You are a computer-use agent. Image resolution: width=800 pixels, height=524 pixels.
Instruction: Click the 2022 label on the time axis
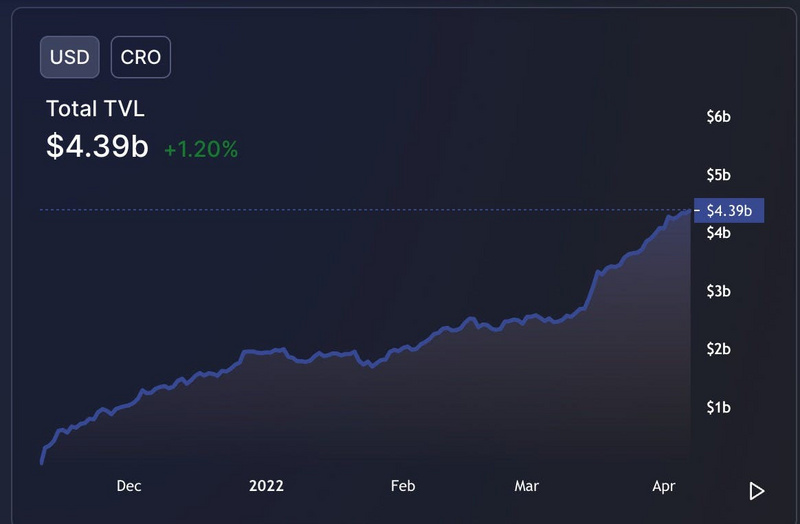click(x=266, y=486)
